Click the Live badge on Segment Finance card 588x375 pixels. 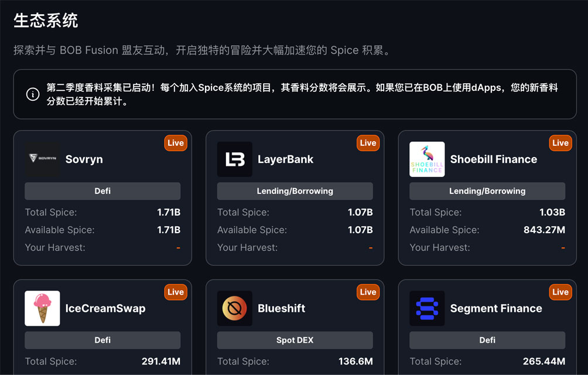(x=560, y=292)
